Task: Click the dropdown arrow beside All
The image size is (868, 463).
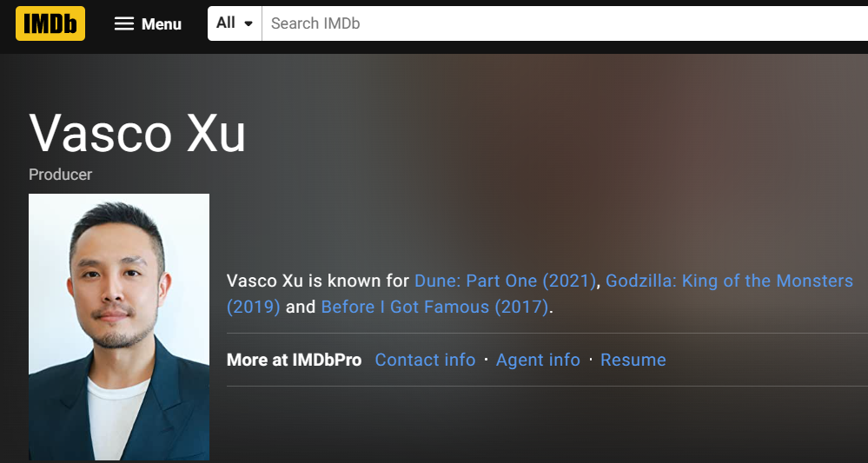Action: click(x=248, y=23)
